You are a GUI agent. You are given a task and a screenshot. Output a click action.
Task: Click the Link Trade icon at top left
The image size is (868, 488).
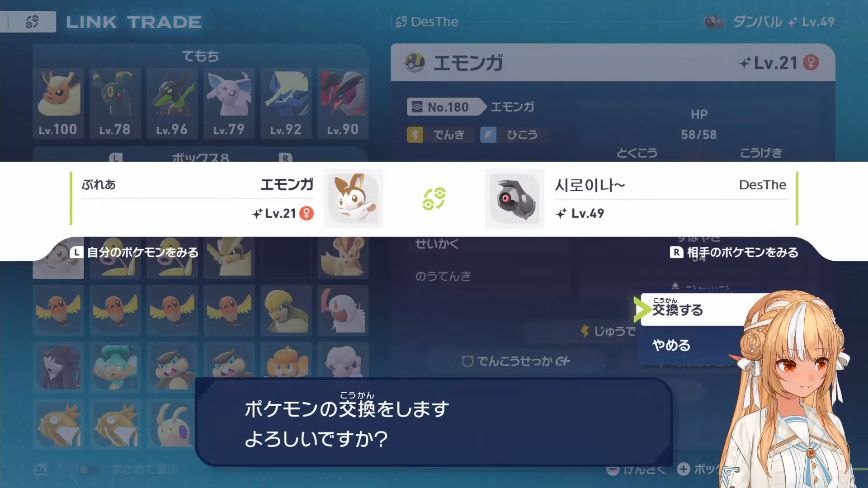pyautogui.click(x=32, y=22)
